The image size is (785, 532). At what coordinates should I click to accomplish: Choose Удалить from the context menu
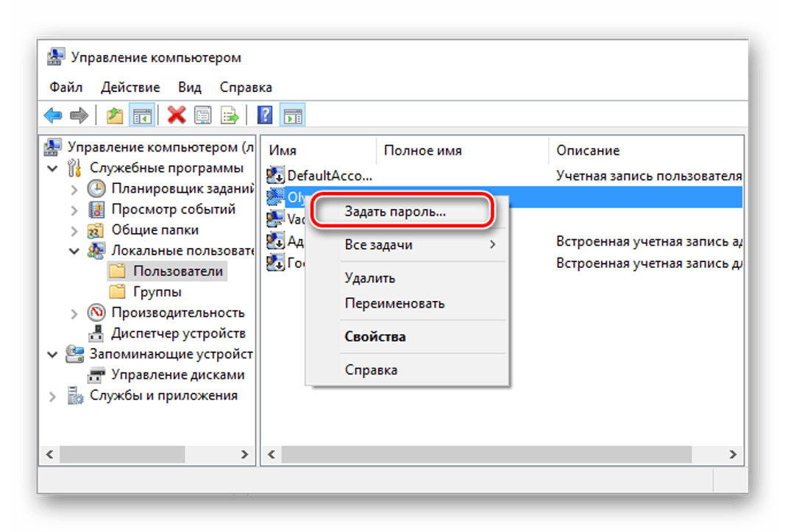pos(369,278)
